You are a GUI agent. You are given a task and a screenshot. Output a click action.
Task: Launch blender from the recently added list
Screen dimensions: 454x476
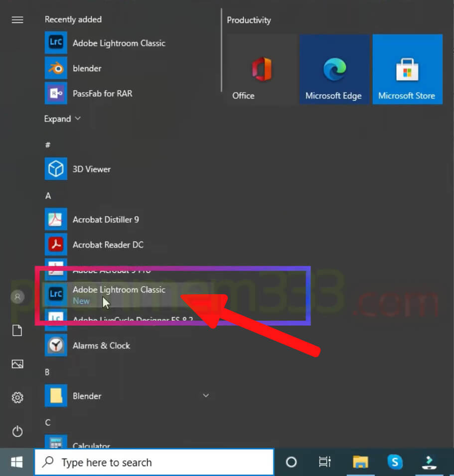pyautogui.click(x=87, y=68)
